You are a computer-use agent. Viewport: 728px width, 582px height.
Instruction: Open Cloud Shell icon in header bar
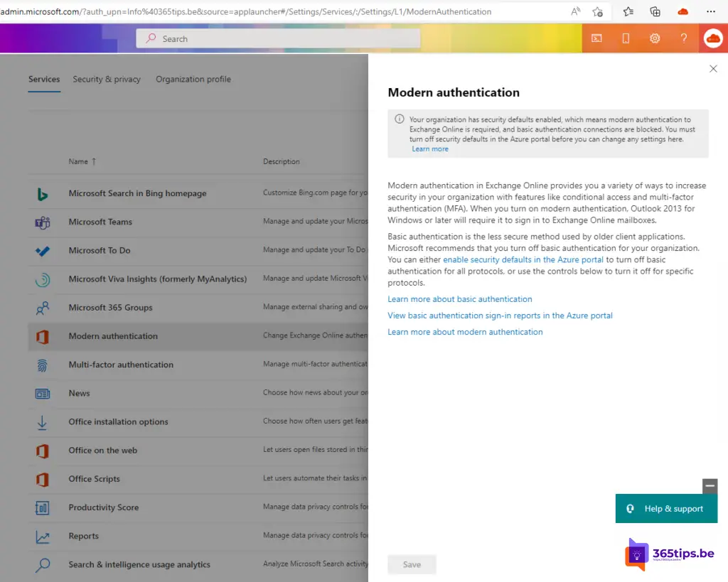596,38
